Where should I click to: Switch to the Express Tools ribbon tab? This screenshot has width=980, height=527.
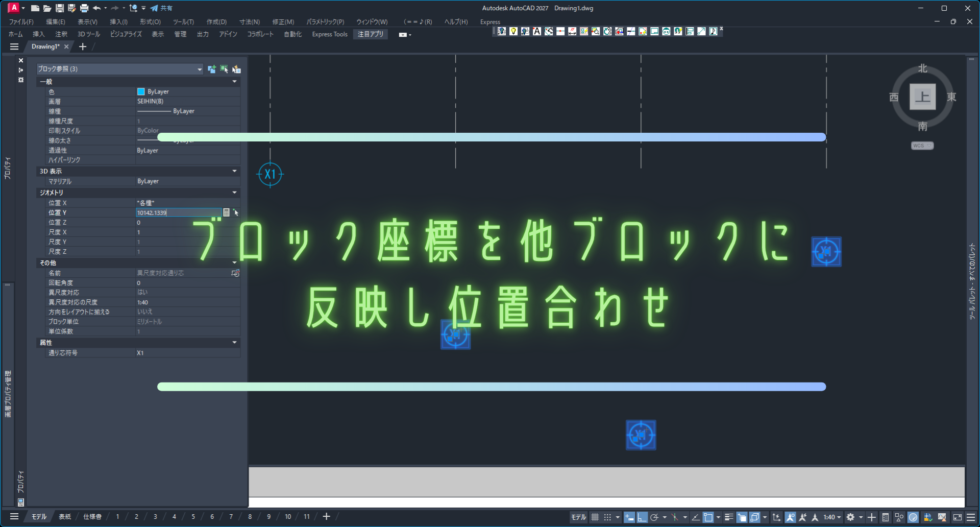tap(330, 34)
